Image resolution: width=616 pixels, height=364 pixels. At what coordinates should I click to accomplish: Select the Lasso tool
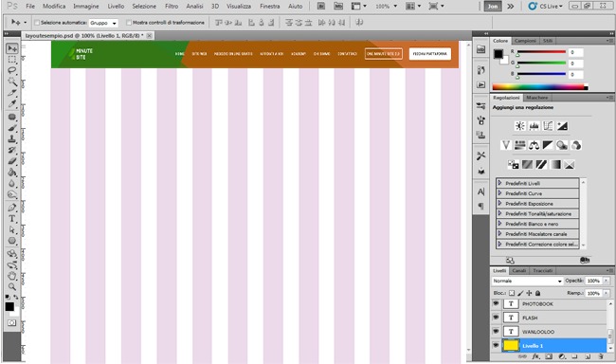coord(12,71)
